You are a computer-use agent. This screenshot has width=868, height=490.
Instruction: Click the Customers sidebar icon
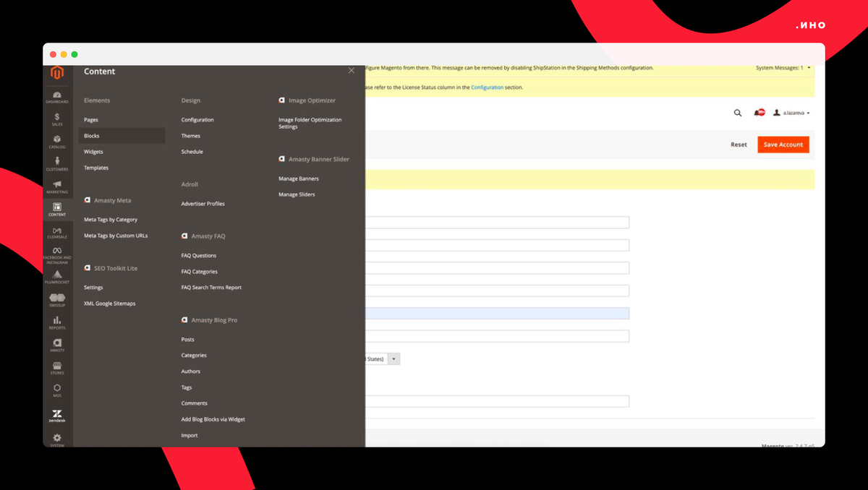(x=57, y=160)
